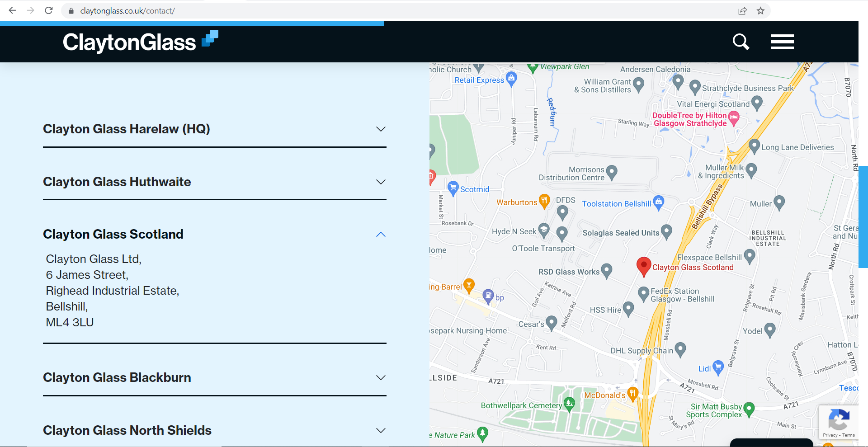Click the Vital Energi Scotland marker

pos(757,103)
